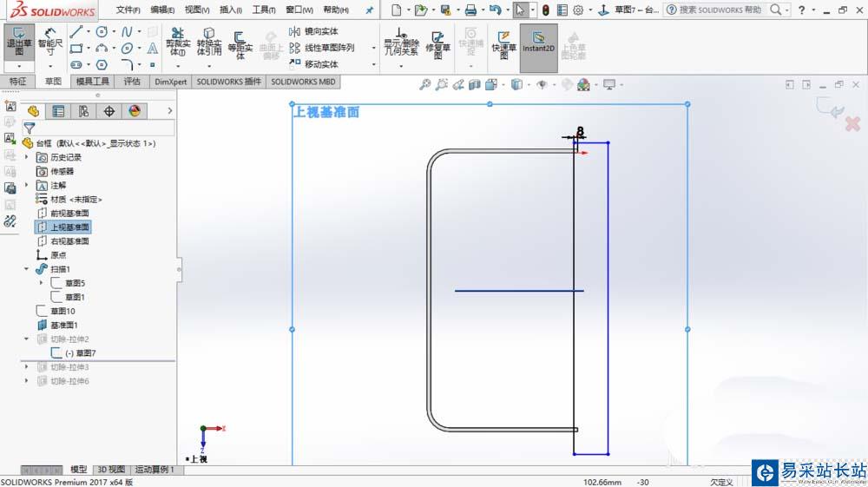868x487 pixels.
Task: Click the Print icon
Action: (x=470, y=10)
